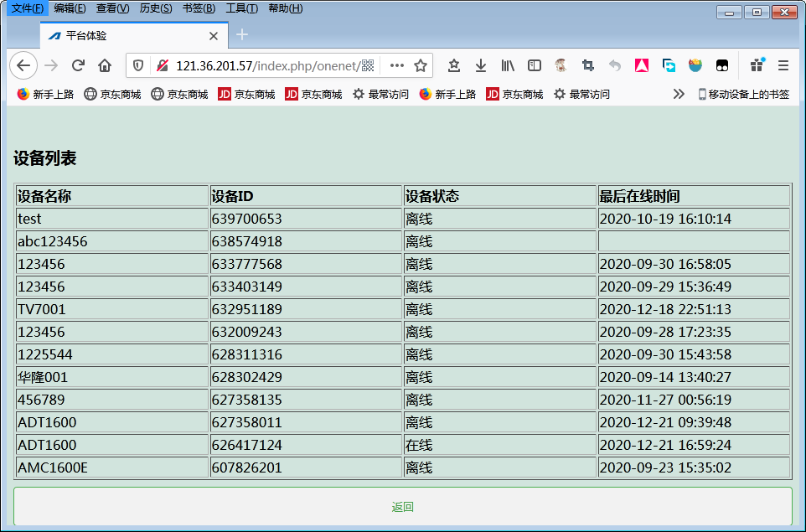Open page actions three-dot menu
This screenshot has height=532, width=806.
[x=397, y=65]
